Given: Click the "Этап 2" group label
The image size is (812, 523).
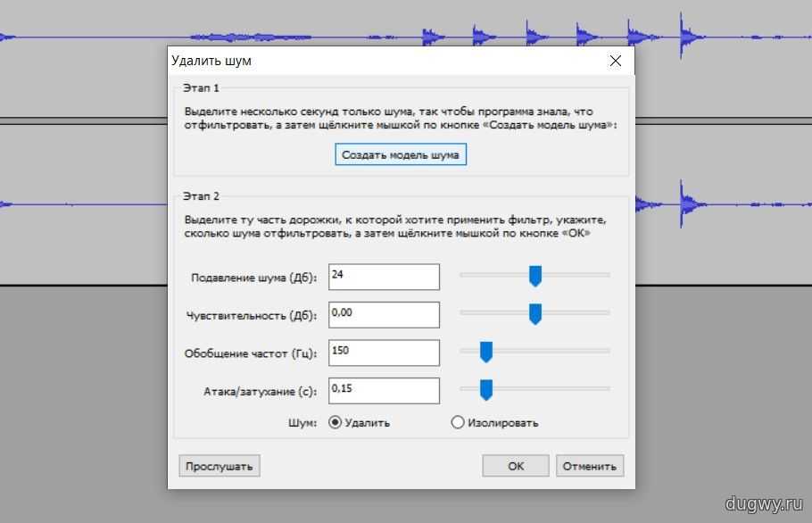Looking at the screenshot, I should [201, 196].
